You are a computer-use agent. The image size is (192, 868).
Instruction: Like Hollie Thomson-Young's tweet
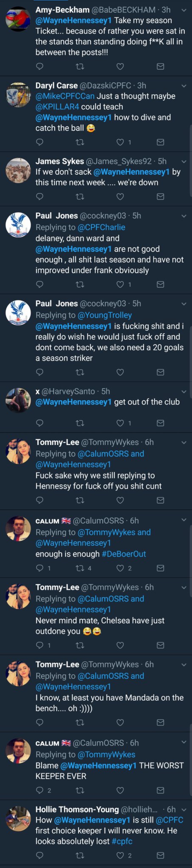coord(120,855)
